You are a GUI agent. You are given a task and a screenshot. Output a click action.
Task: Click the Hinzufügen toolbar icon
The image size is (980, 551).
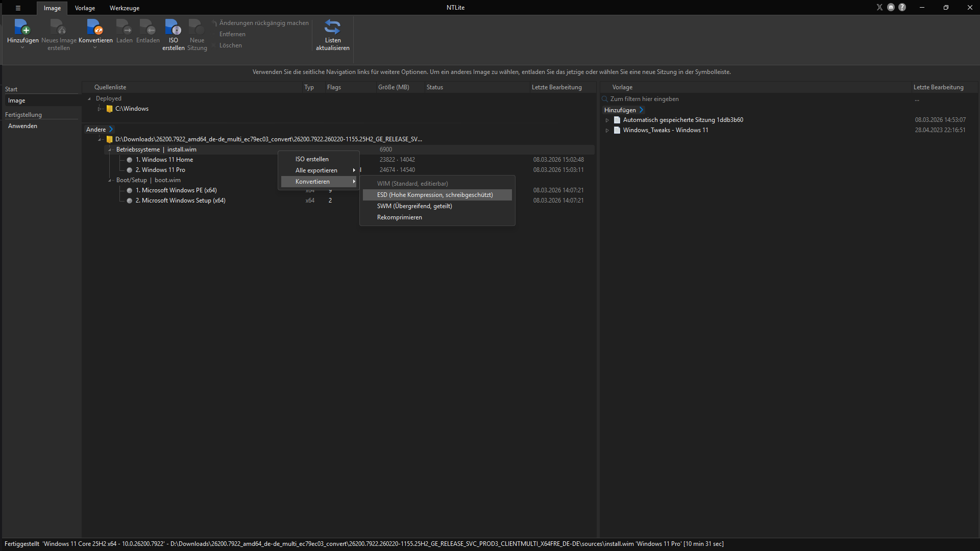click(22, 27)
